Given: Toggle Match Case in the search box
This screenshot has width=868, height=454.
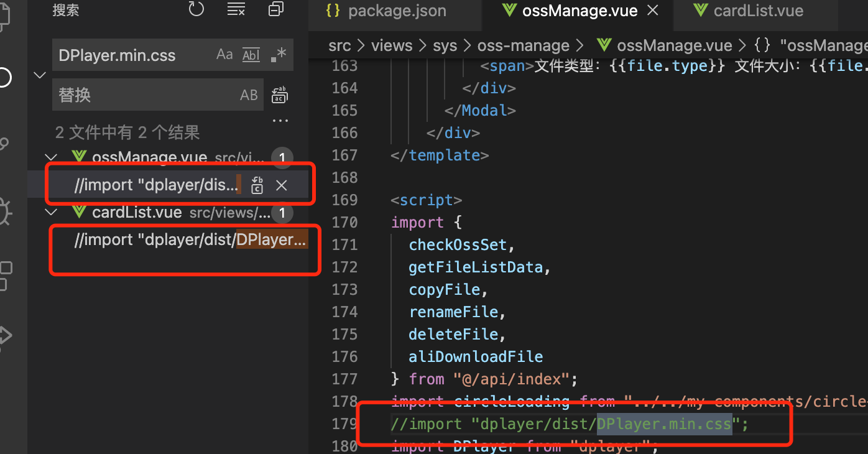Looking at the screenshot, I should click(x=224, y=55).
